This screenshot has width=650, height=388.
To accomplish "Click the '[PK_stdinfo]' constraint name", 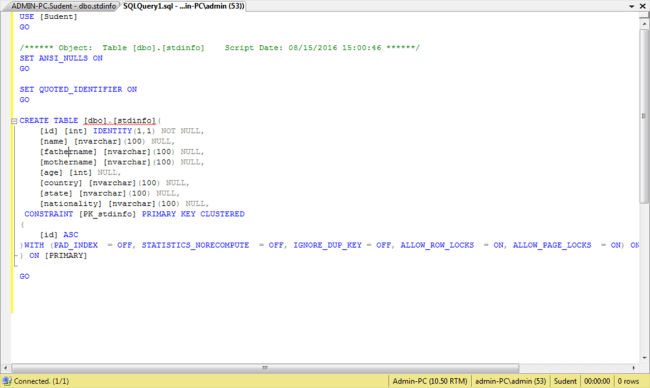I will 107,214.
